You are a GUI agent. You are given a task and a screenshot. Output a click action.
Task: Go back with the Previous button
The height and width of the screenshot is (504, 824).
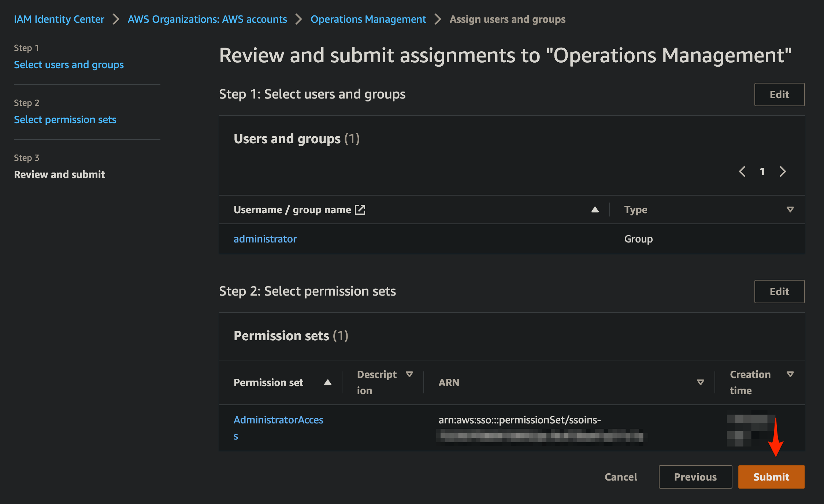click(x=695, y=477)
